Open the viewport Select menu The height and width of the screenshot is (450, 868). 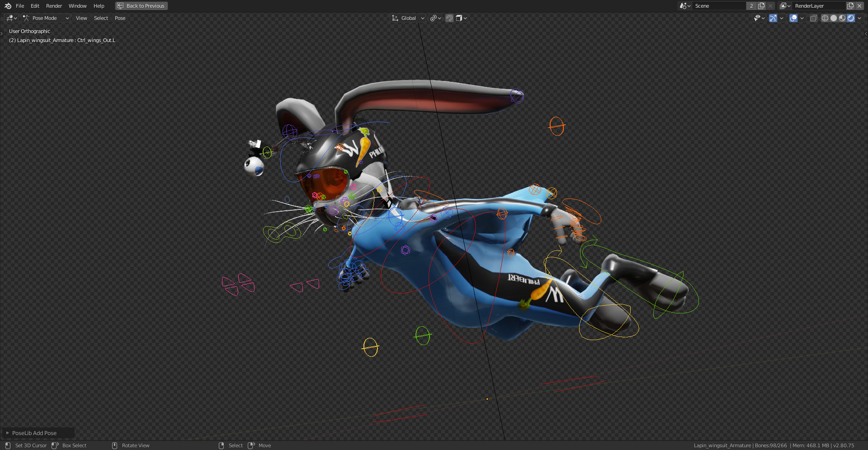pyautogui.click(x=101, y=18)
